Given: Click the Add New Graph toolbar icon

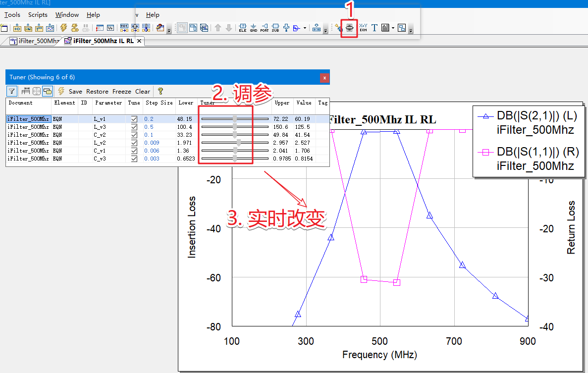Looking at the screenshot, I should [x=50, y=28].
